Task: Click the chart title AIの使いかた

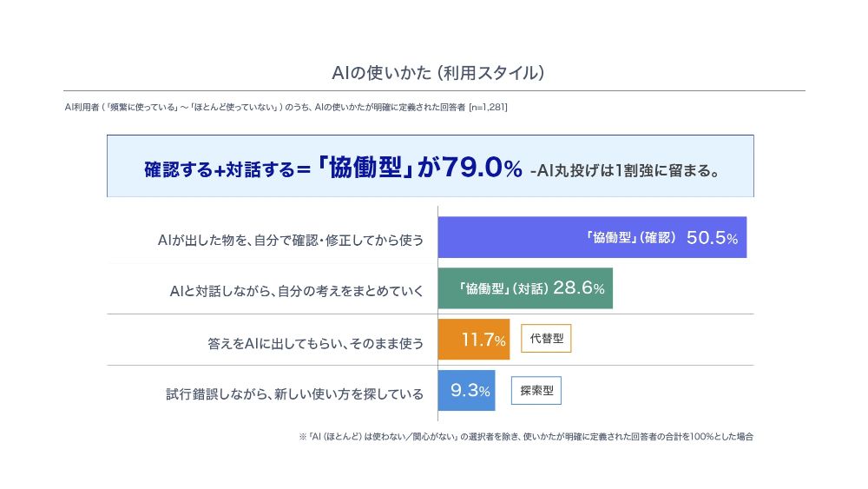Action: click(437, 73)
